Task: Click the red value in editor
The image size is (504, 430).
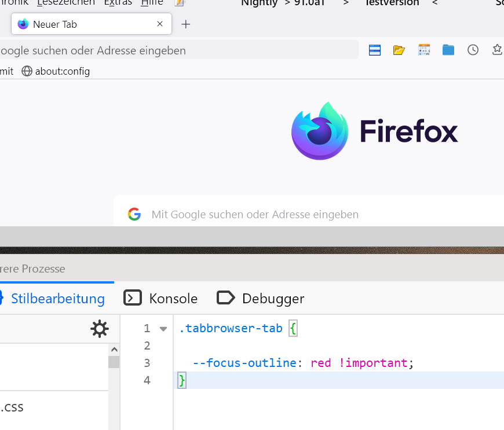Action: coord(321,363)
